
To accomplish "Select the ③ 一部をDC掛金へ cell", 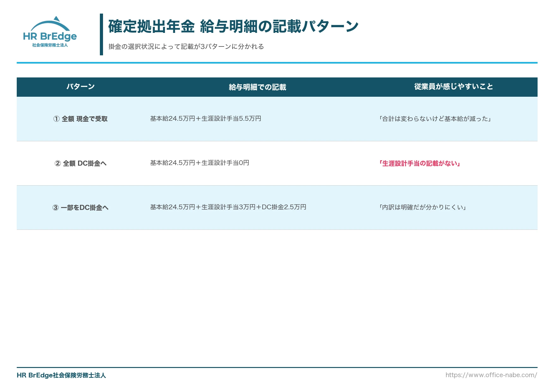I will tap(81, 208).
